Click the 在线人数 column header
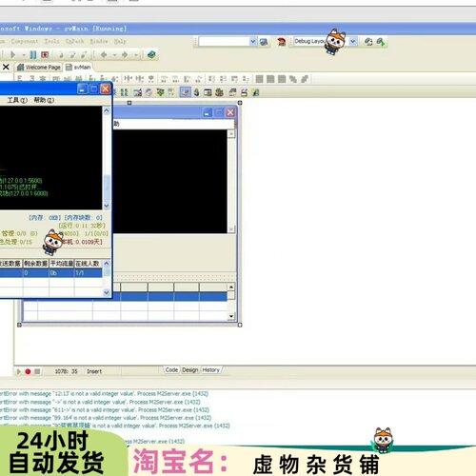476x476 pixels. (88, 264)
